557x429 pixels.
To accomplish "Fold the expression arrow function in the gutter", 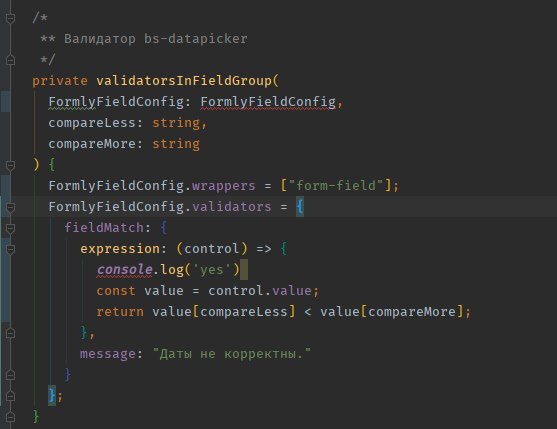I will click(x=10, y=249).
